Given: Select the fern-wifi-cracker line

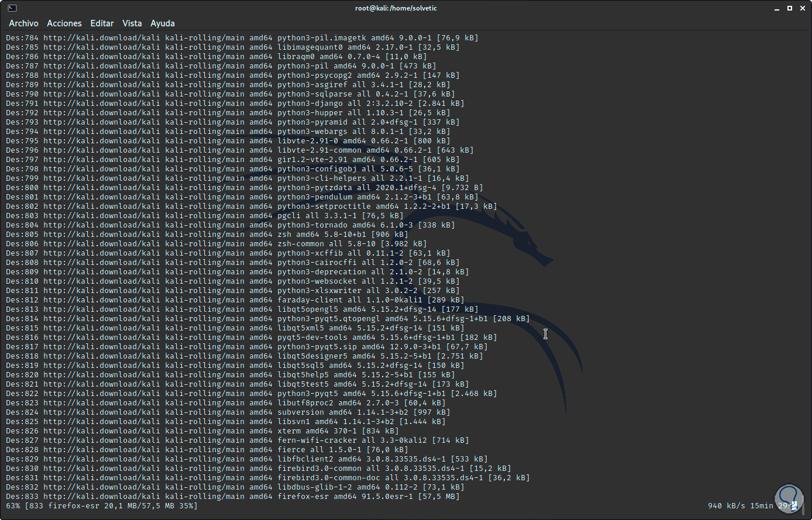Looking at the screenshot, I should [238, 440].
